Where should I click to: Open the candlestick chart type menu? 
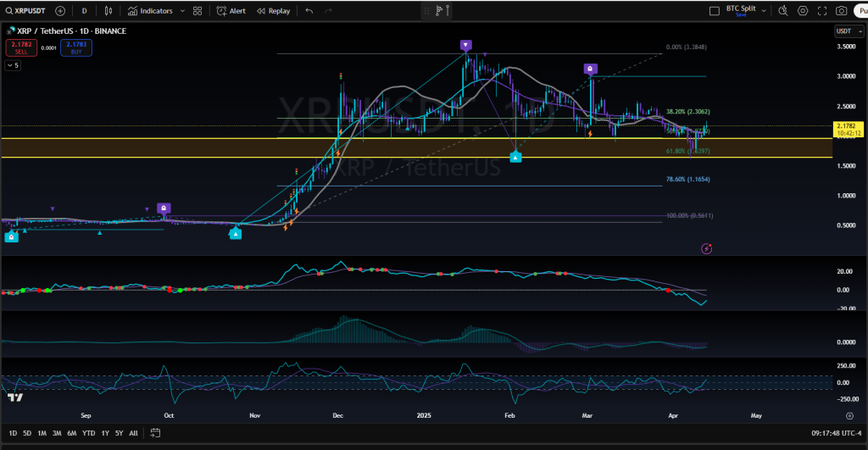108,10
